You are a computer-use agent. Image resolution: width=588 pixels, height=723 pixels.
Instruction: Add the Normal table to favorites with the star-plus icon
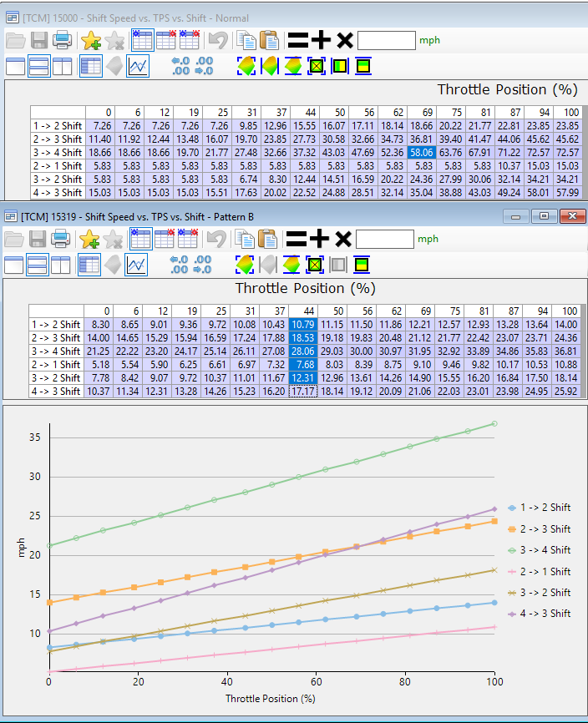[x=91, y=41]
